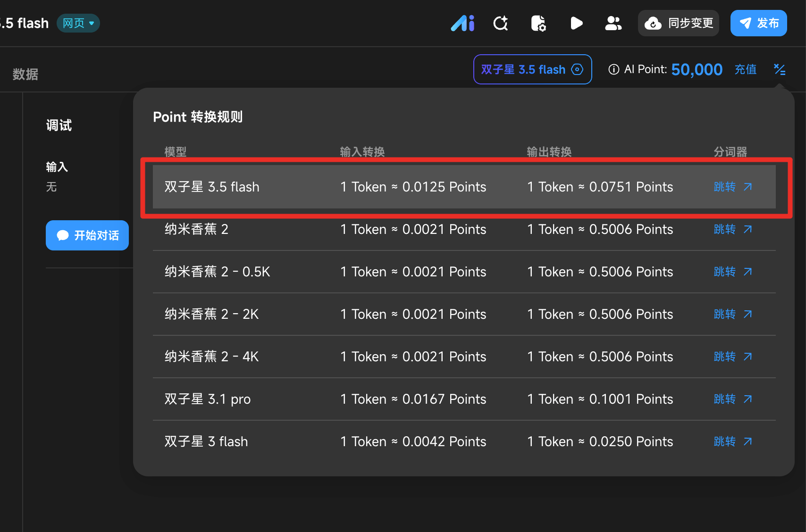Open the 网页 platform dropdown
Viewport: 806px width, 532px height.
78,23
